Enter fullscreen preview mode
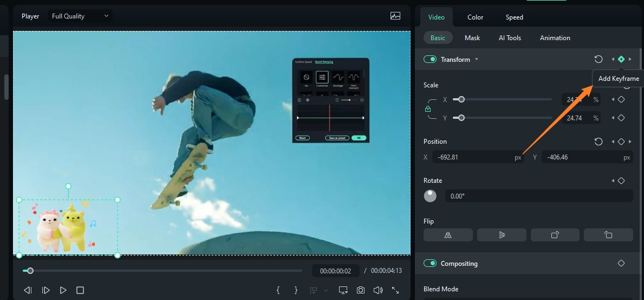 [395, 290]
